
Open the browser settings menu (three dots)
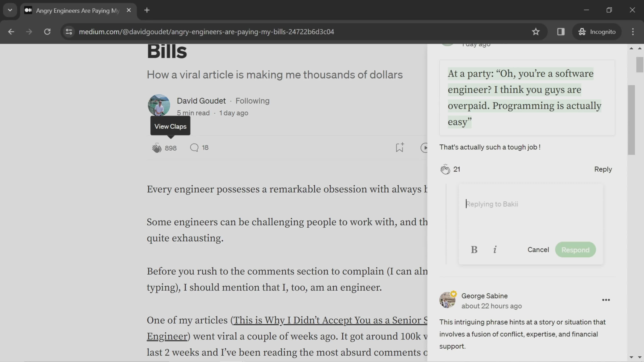click(x=633, y=31)
